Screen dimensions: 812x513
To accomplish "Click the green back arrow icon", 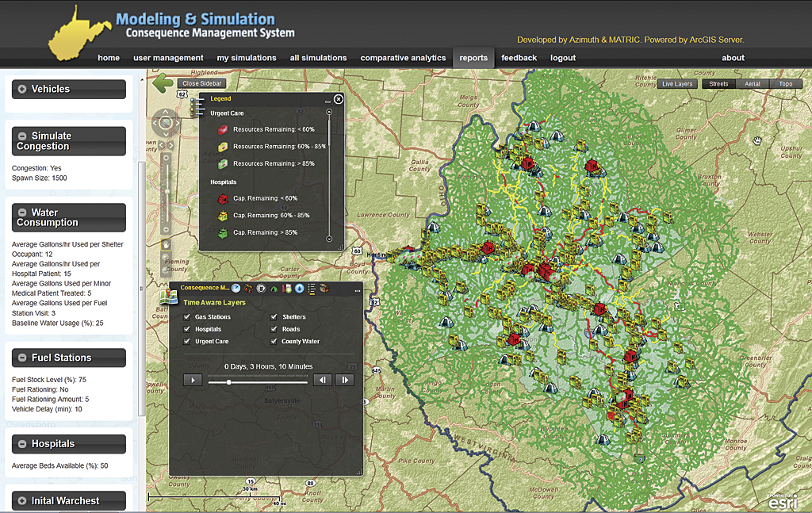I will click(x=163, y=82).
